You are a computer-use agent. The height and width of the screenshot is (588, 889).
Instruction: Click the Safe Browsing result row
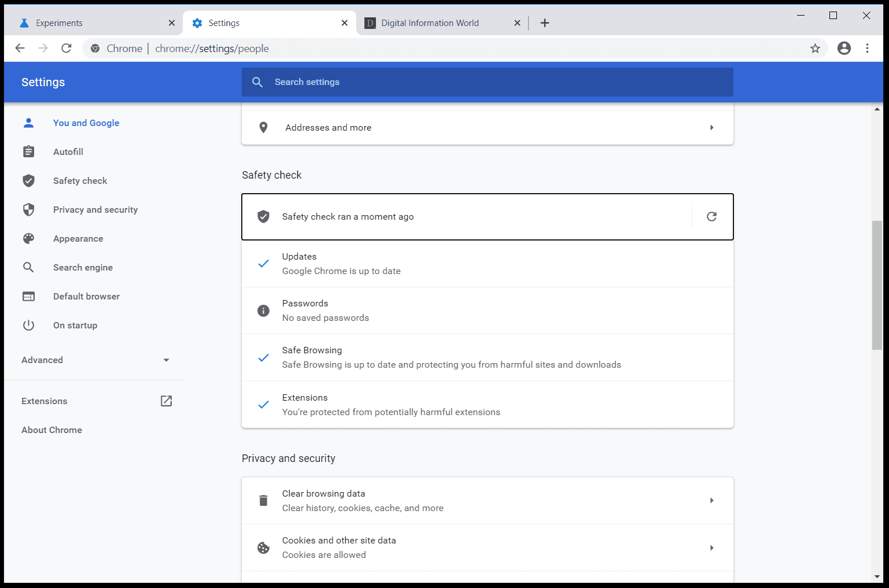click(487, 357)
